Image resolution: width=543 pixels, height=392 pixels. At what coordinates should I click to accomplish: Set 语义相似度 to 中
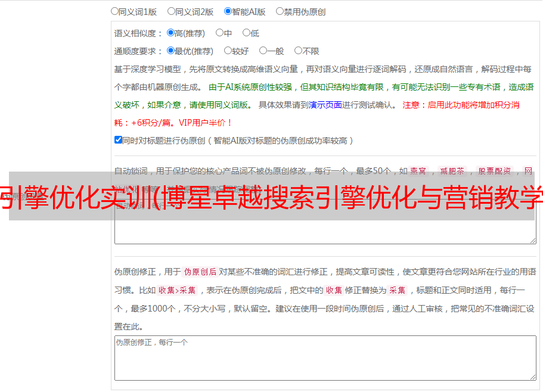pos(219,33)
